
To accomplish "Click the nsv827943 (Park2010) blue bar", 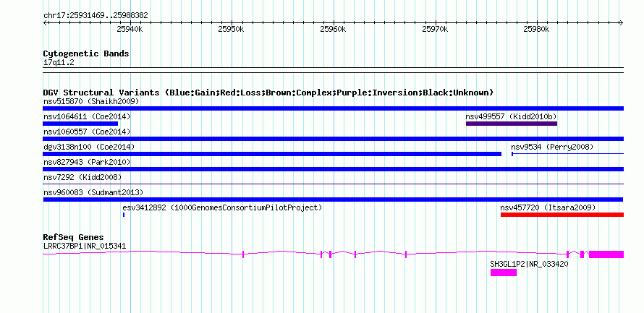I will (333, 169).
